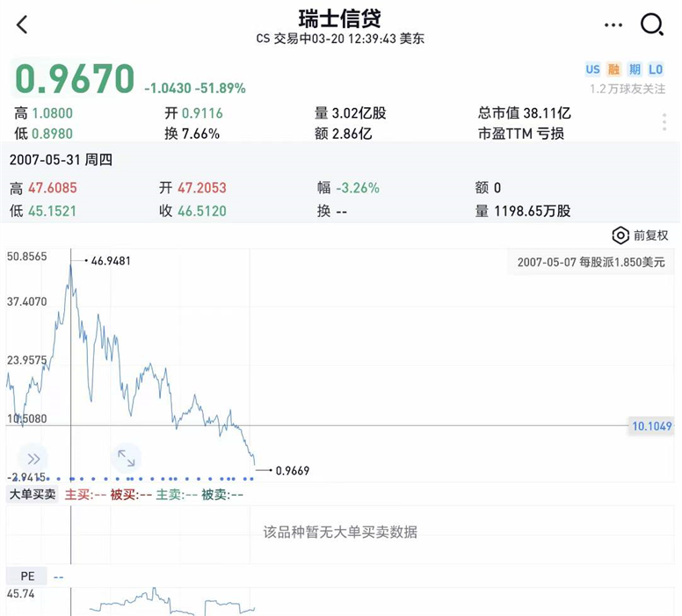Image resolution: width=682 pixels, height=616 pixels.
Task: Toggle fullscreen chart expand arrows
Action: click(x=127, y=458)
